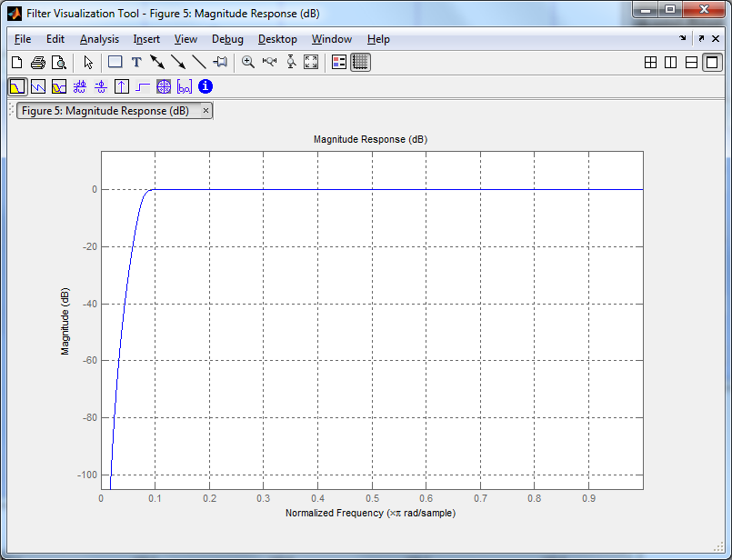
Task: Open the Analysis menu
Action: click(x=99, y=39)
